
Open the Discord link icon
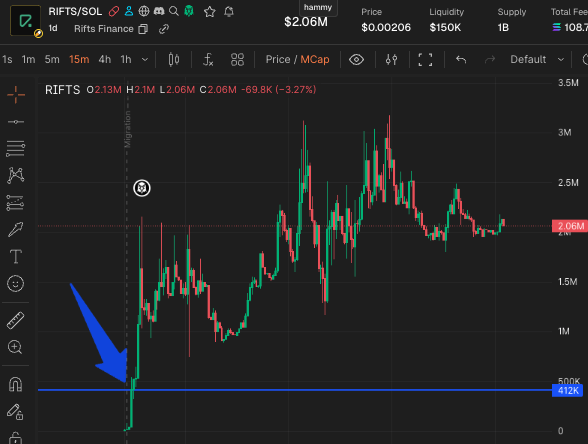tap(159, 11)
